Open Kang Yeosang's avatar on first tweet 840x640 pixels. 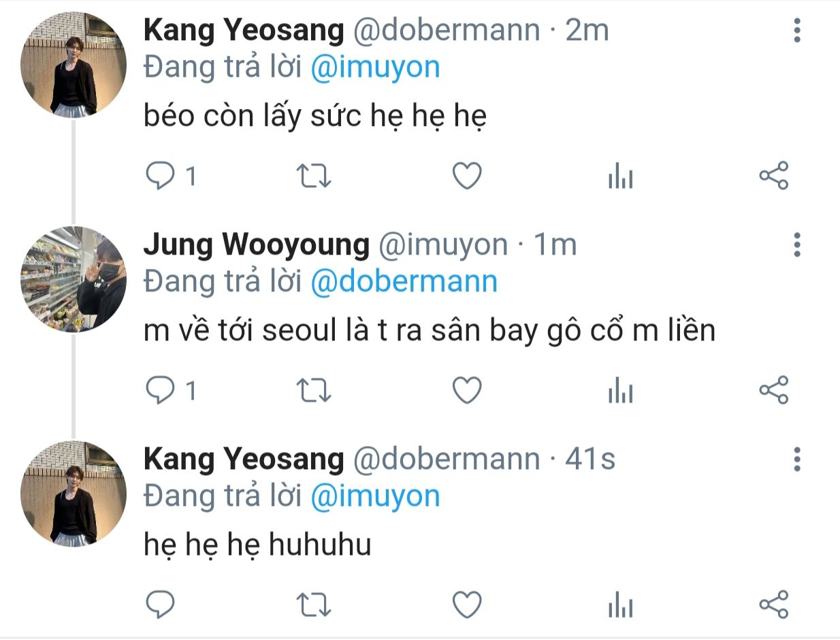(x=74, y=65)
